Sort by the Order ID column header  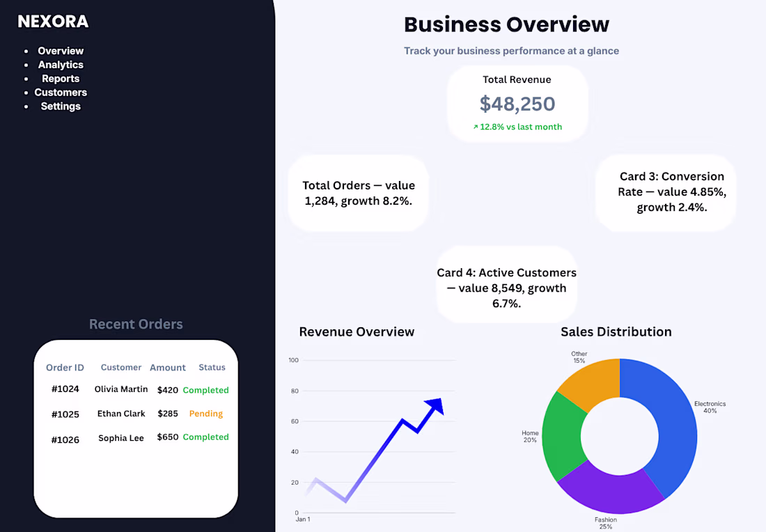click(x=65, y=368)
